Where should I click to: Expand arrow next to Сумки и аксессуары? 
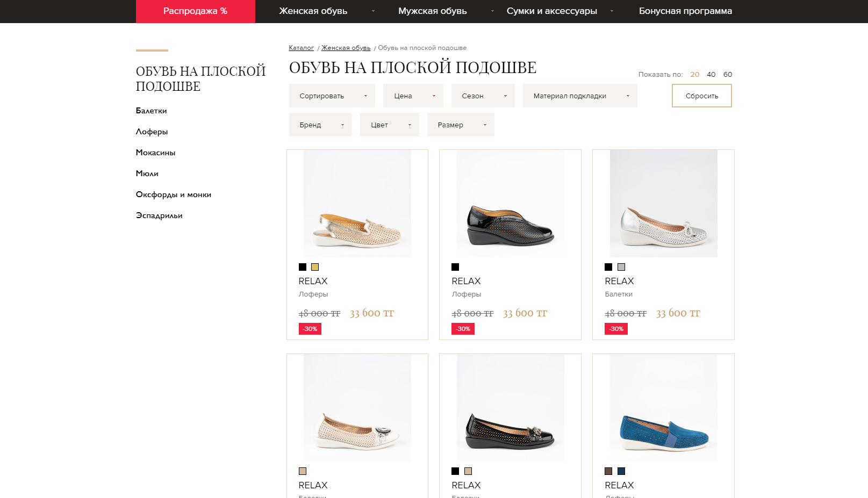coord(612,11)
